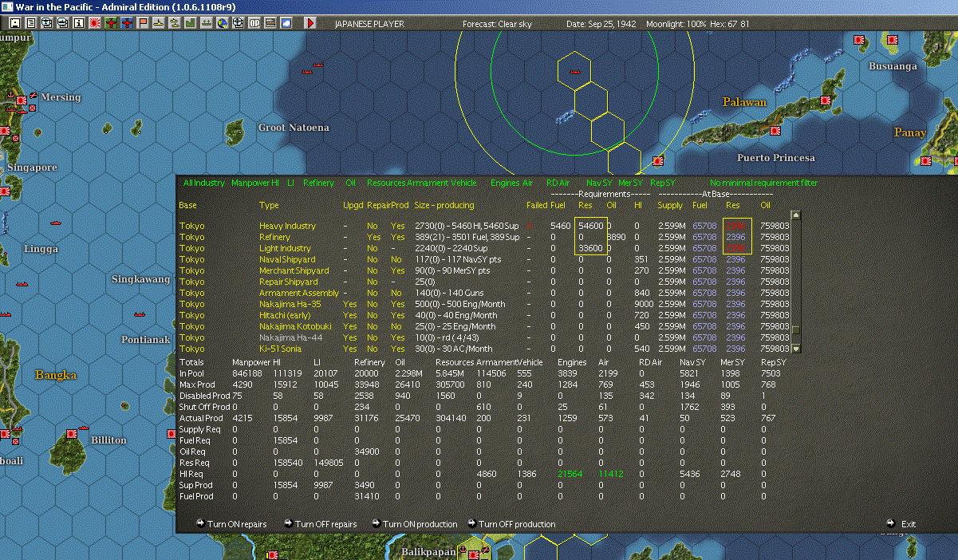Viewport: 958px width, 560px height.
Task: Click the OP operations toolbar icon
Action: [254, 23]
